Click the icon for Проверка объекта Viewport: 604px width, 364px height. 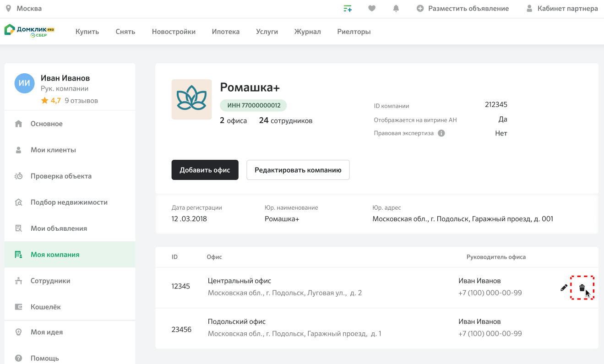pyautogui.click(x=19, y=176)
